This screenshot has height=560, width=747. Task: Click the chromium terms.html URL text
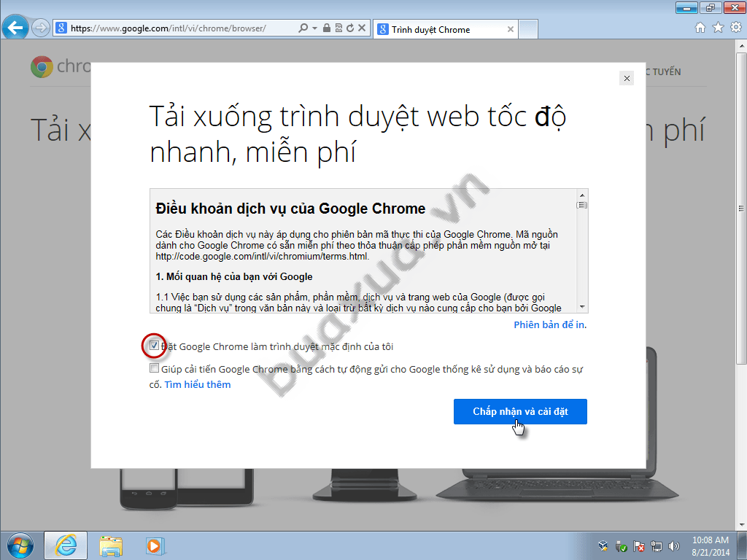(x=262, y=257)
